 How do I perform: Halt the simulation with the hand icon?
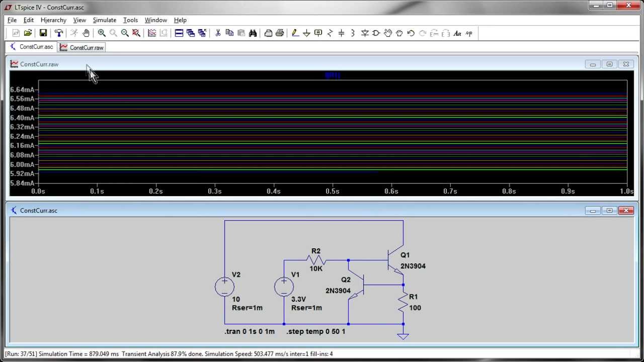point(86,33)
